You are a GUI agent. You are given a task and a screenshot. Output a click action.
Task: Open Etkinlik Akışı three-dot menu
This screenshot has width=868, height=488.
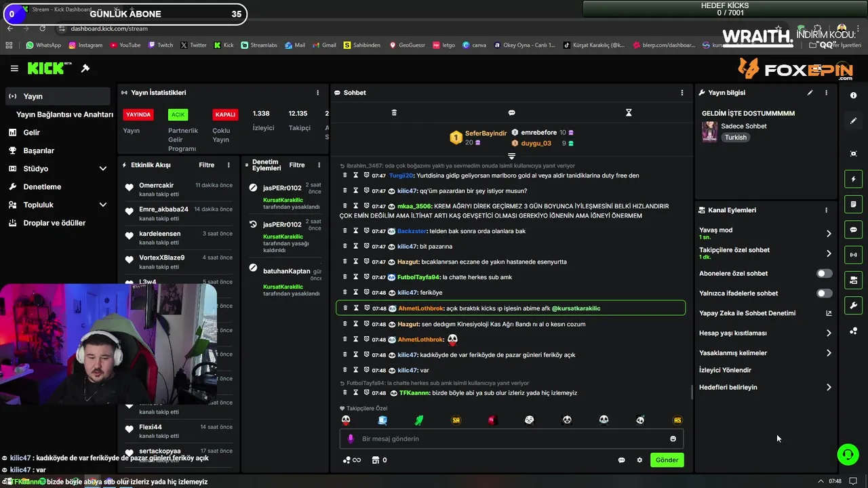pos(229,165)
